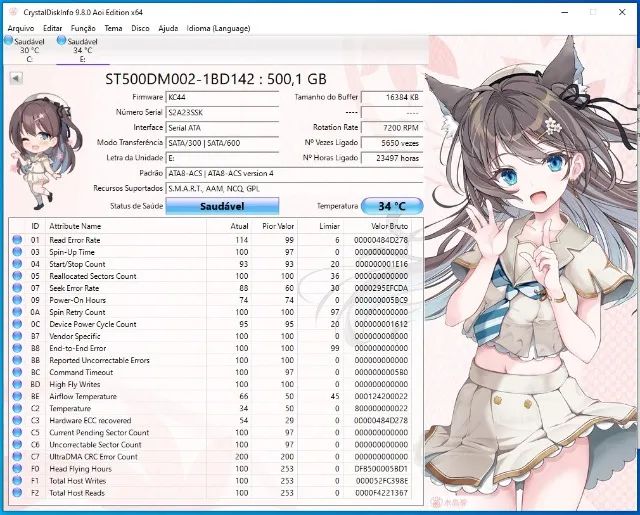Click raw value DFB5000058D1

(381, 469)
